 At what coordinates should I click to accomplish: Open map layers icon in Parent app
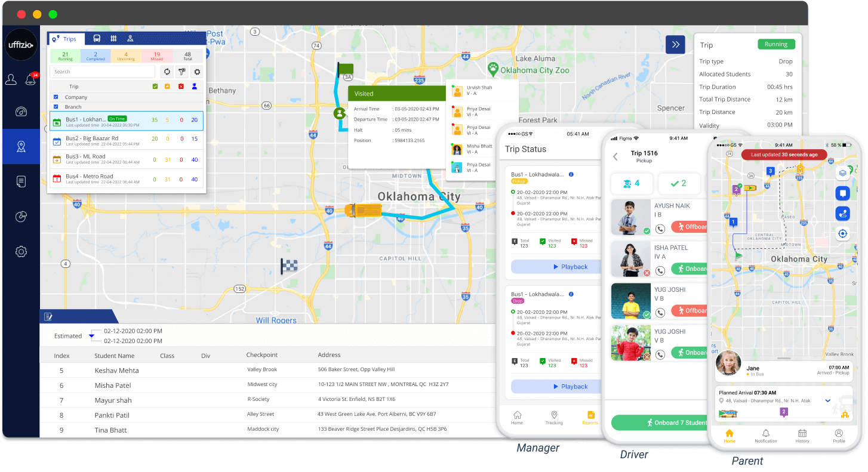tap(842, 173)
